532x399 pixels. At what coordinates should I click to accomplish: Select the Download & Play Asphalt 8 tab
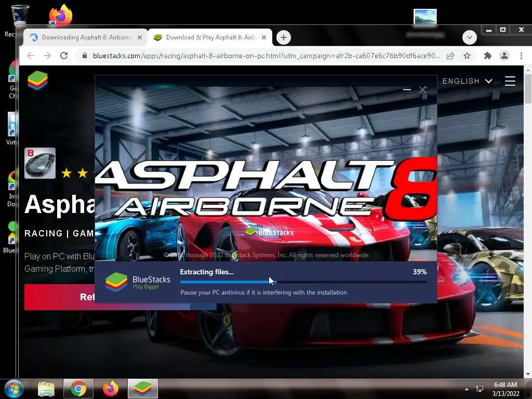210,37
